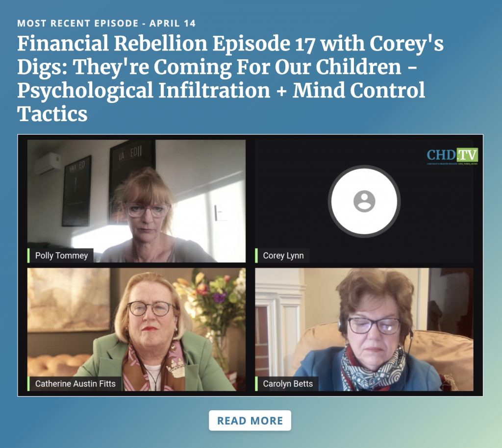
Task: Open the Financial Rebellion Episode 17 headline
Action: tap(230, 79)
